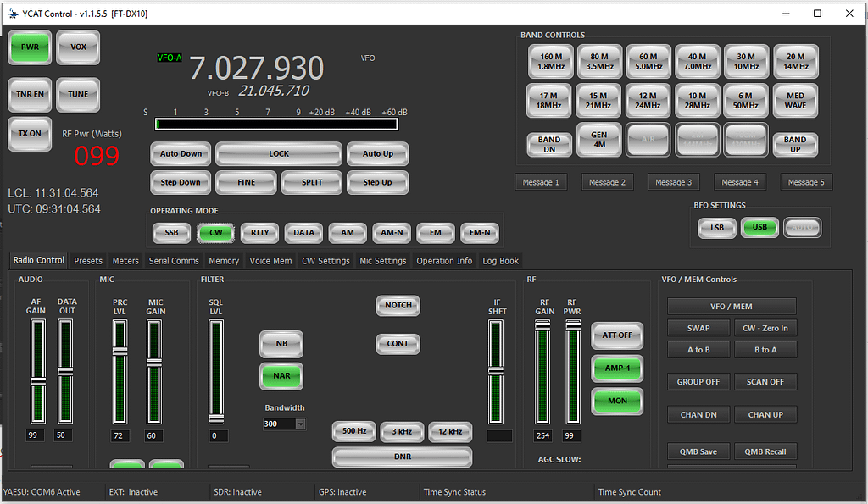Toggle the MON monitor button
The image size is (868, 504).
(x=617, y=402)
